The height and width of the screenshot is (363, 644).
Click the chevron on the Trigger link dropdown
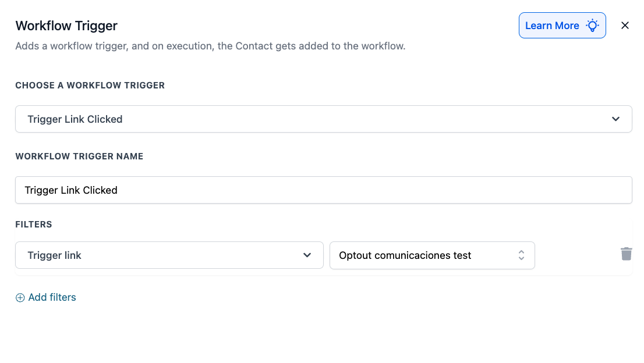coord(307,255)
